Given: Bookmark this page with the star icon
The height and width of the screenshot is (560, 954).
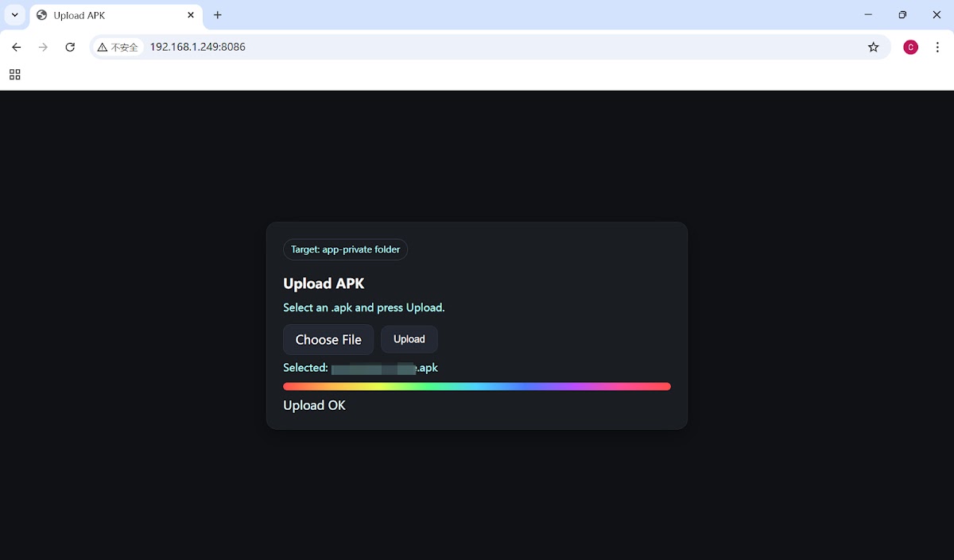Looking at the screenshot, I should pos(873,47).
